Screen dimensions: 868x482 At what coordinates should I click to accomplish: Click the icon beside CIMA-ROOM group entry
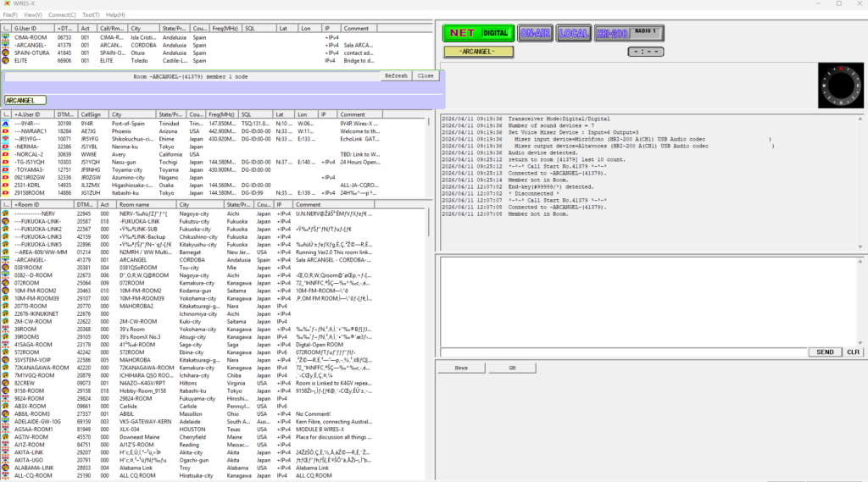(7, 37)
